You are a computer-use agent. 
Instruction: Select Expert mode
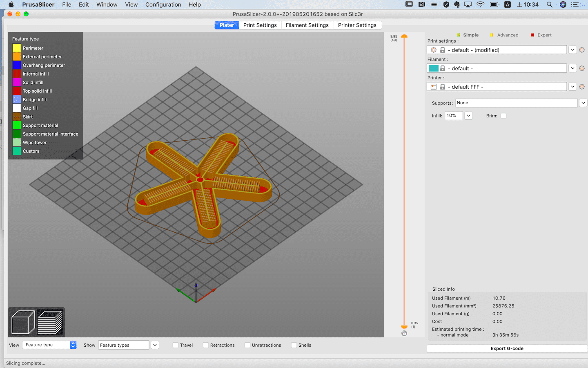tap(544, 35)
